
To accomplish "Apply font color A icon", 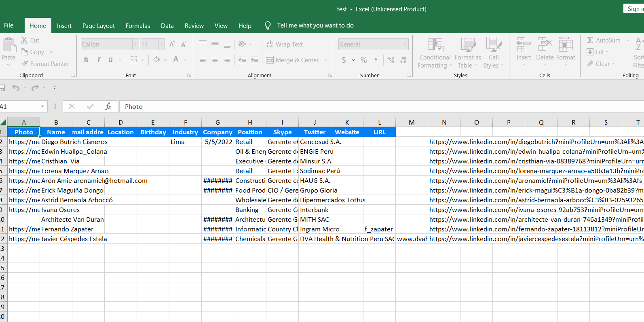I will pyautogui.click(x=176, y=59).
